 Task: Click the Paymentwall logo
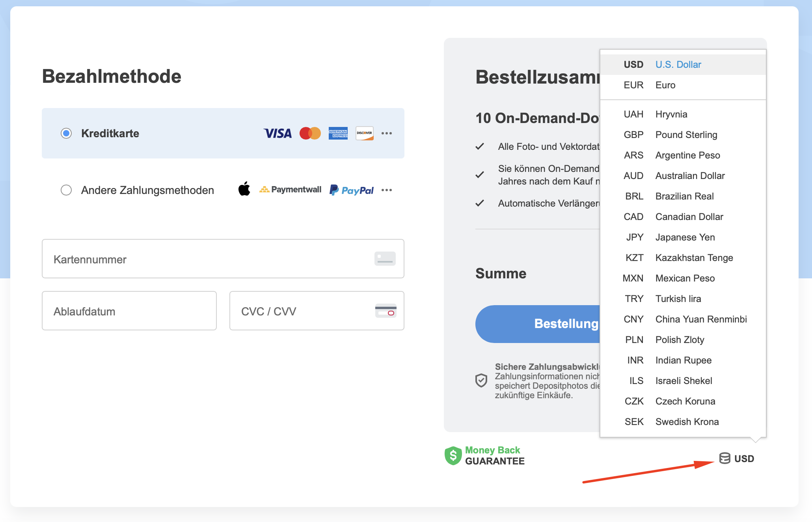[x=290, y=190]
